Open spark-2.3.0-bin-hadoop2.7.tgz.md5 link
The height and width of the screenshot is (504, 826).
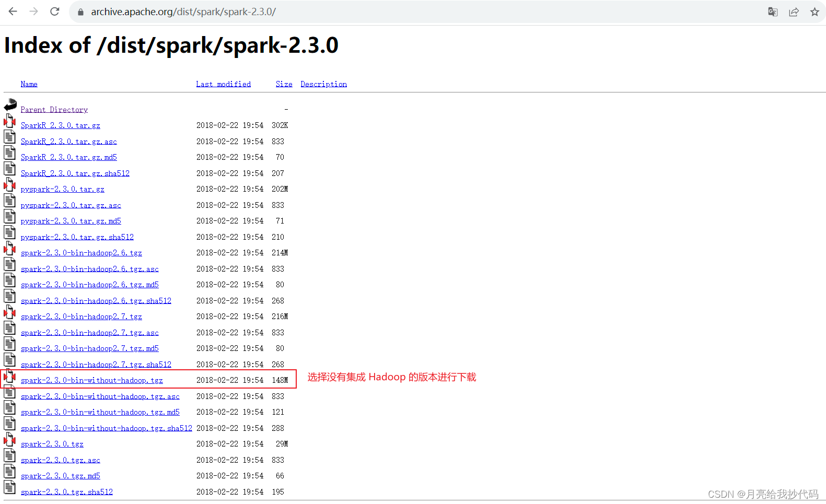[90, 348]
